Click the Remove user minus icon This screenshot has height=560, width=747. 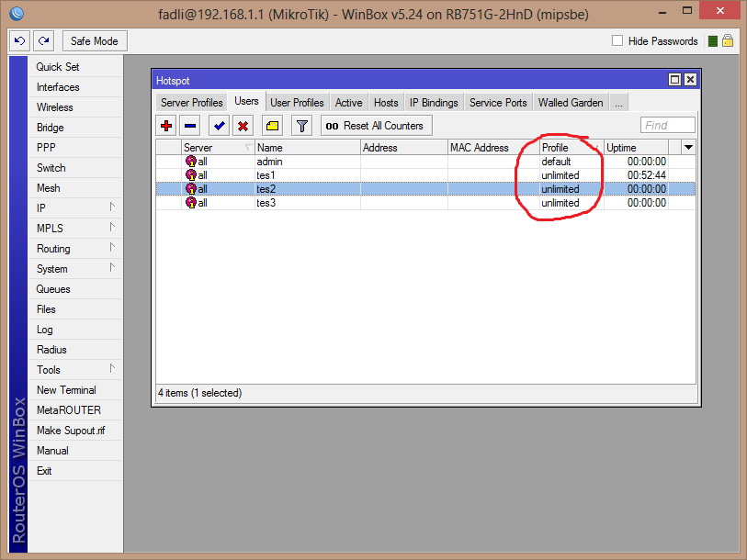[x=190, y=125]
